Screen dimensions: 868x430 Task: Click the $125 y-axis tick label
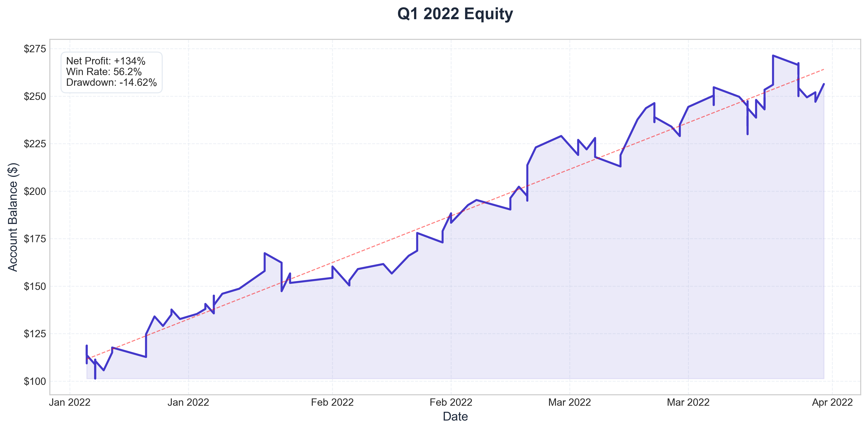pos(35,334)
